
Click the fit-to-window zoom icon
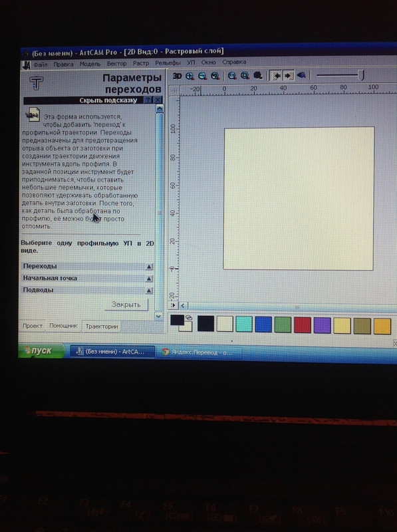pyautogui.click(x=245, y=76)
